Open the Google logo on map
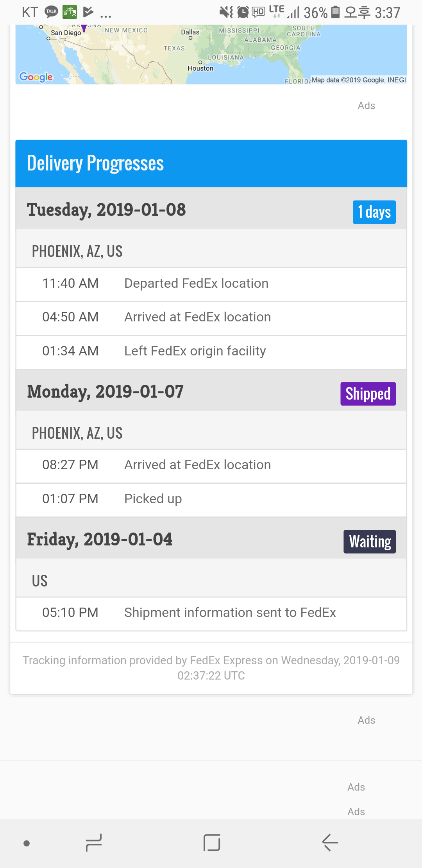Viewport: 422px width, 868px height. pos(36,77)
